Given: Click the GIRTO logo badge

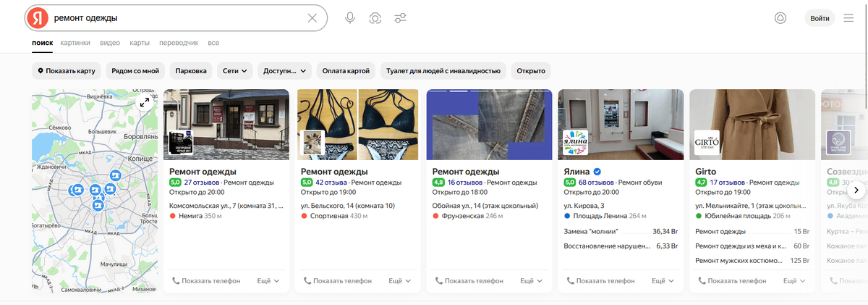Looking at the screenshot, I should tap(707, 142).
